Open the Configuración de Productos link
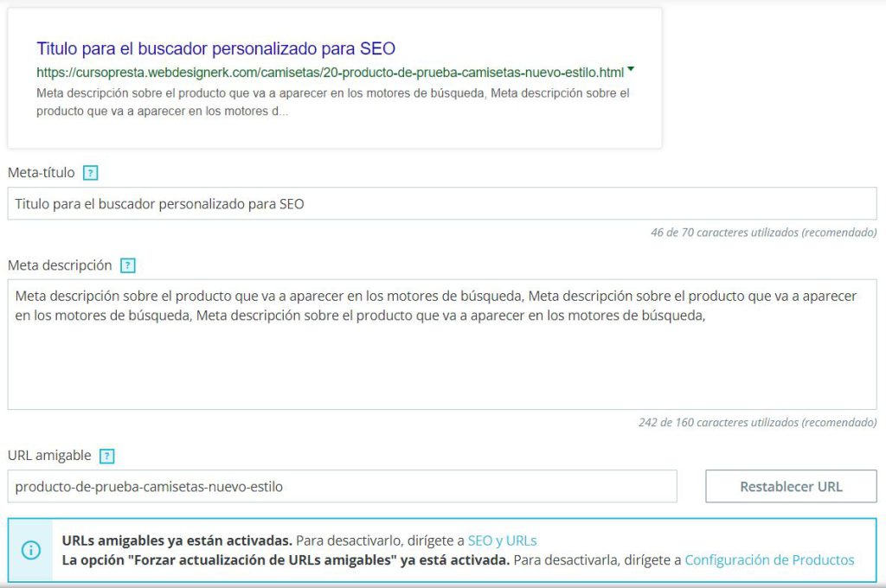The height and width of the screenshot is (588, 886). [x=769, y=559]
